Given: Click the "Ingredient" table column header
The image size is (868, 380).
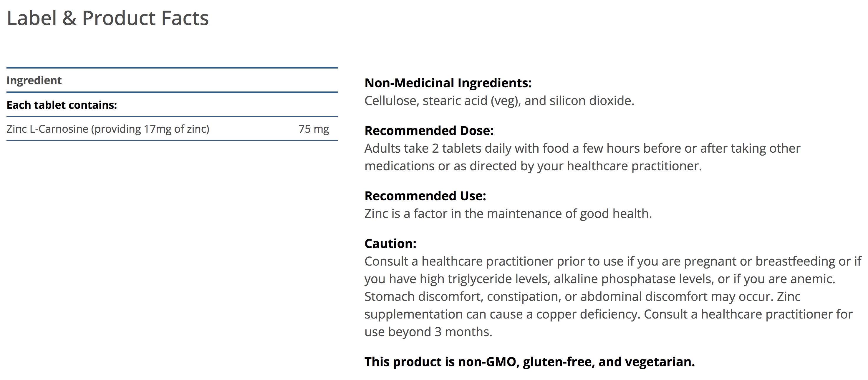Looking at the screenshot, I should tap(34, 81).
